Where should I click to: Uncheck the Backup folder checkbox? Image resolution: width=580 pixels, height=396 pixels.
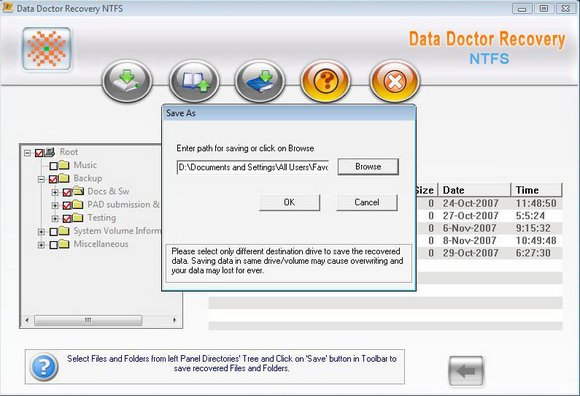pyautogui.click(x=53, y=179)
